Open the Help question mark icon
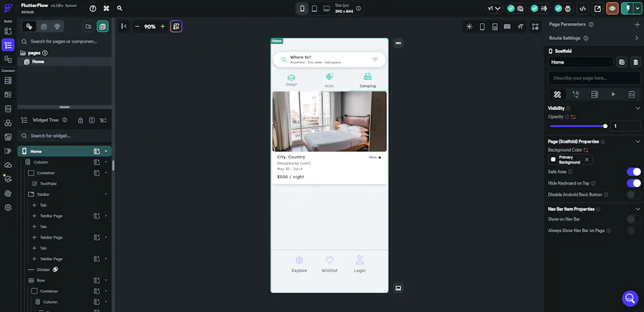Image resolution: width=644 pixels, height=312 pixels. tap(93, 8)
